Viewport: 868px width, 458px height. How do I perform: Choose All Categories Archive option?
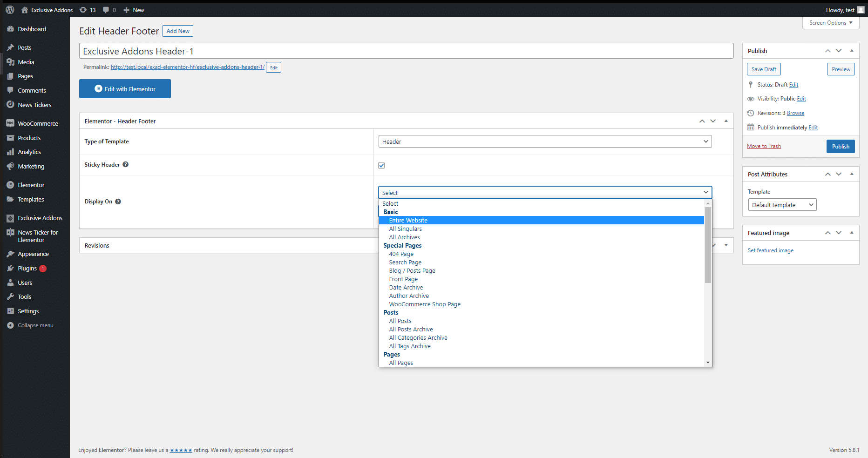[542, 337]
